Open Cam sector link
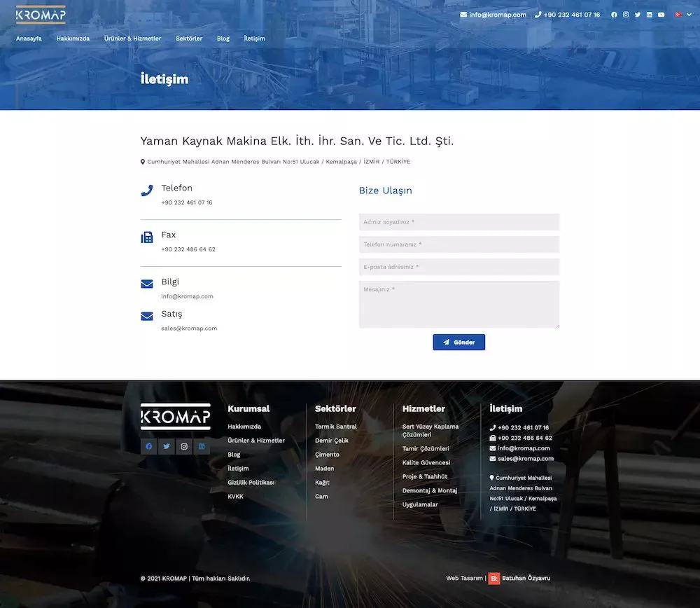700x608 pixels. pyautogui.click(x=321, y=497)
